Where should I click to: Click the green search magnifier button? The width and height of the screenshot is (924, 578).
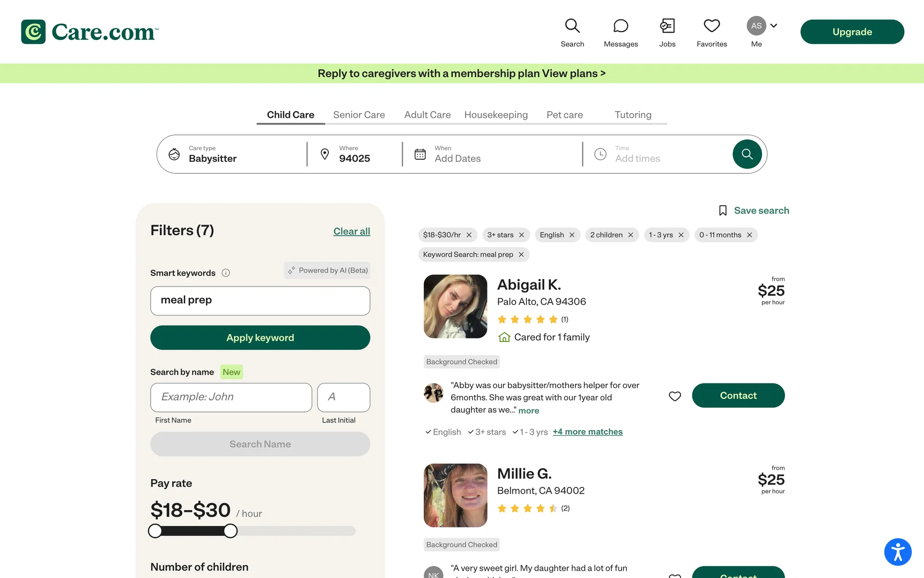pyautogui.click(x=746, y=154)
